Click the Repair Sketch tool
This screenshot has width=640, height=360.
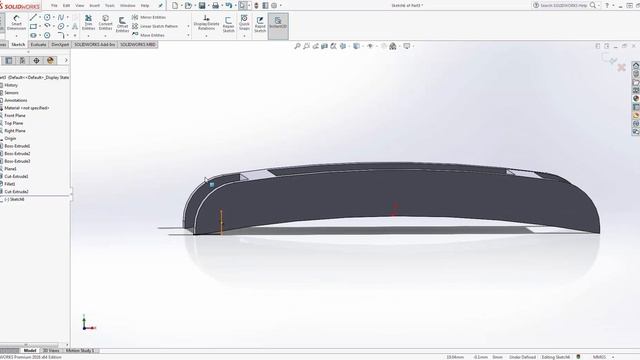click(x=229, y=24)
